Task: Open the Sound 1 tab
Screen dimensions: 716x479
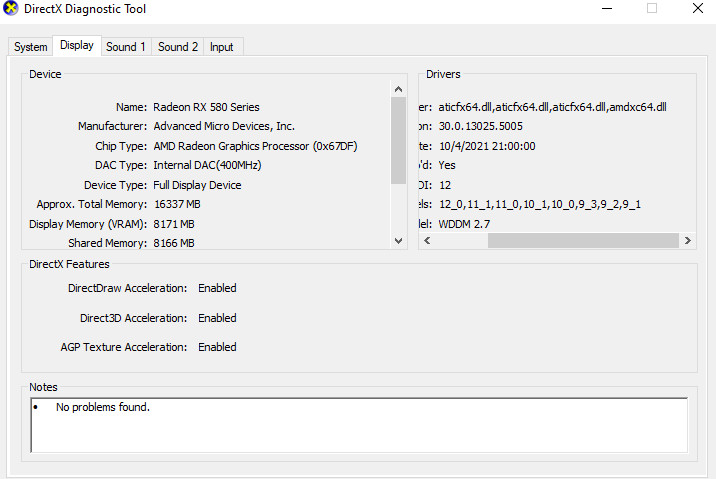Action: 126,47
